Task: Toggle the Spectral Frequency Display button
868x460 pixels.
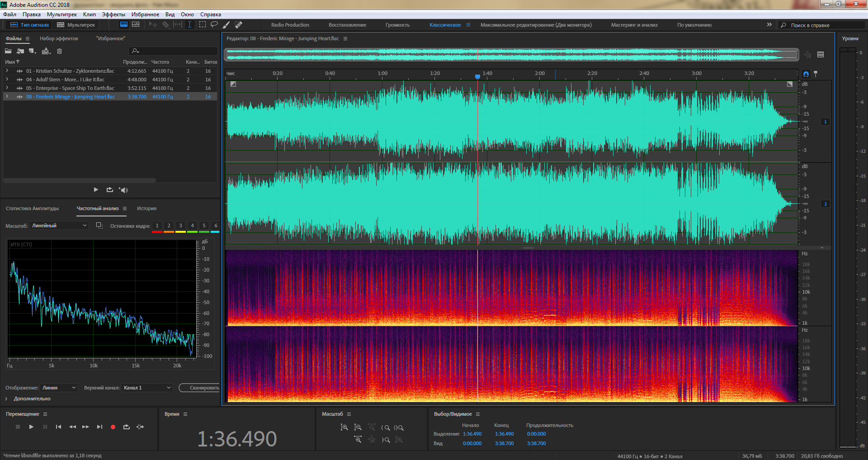Action: pos(123,25)
